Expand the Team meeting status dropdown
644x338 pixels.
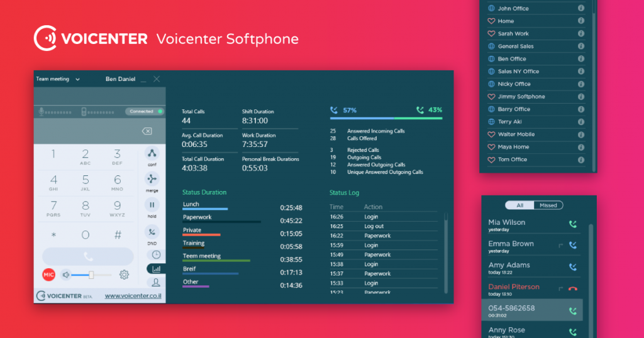[x=77, y=80]
